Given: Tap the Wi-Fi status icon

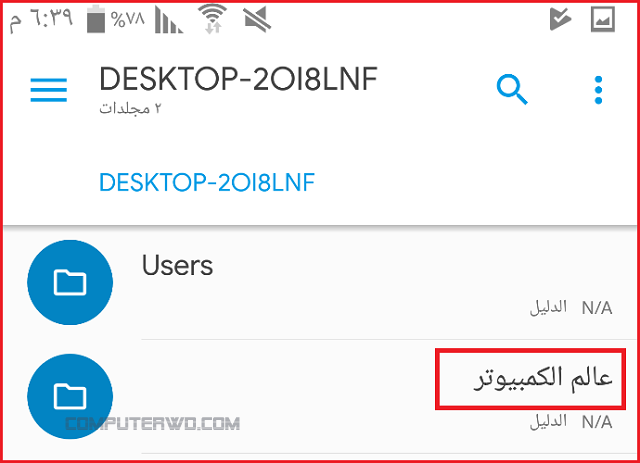Looking at the screenshot, I should pos(212,19).
